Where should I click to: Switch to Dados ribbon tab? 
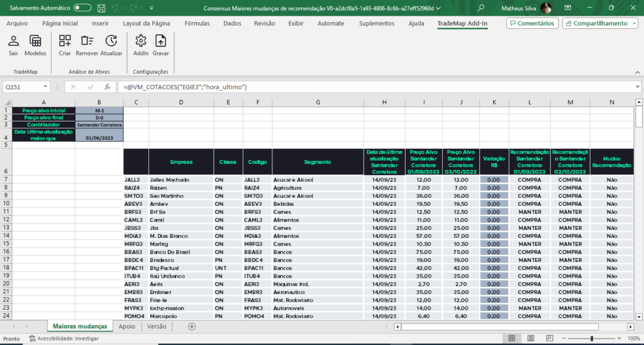point(233,23)
